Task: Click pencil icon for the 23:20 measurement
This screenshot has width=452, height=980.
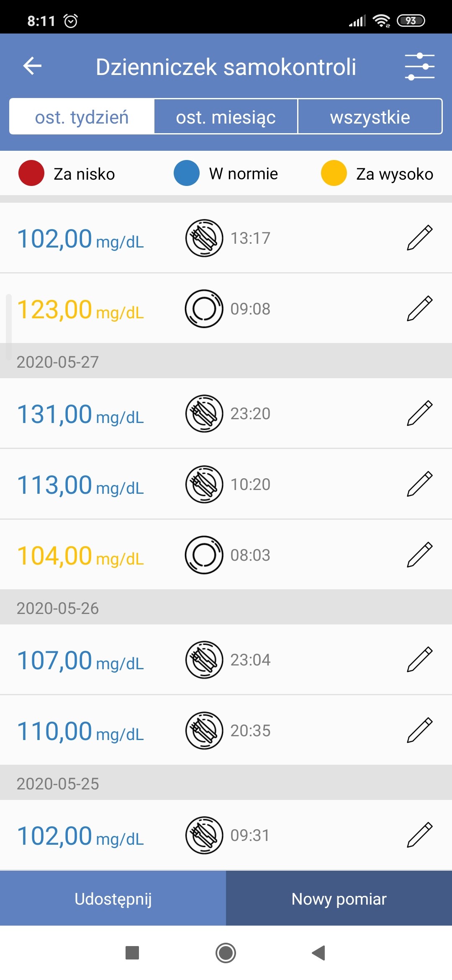Action: (x=419, y=413)
